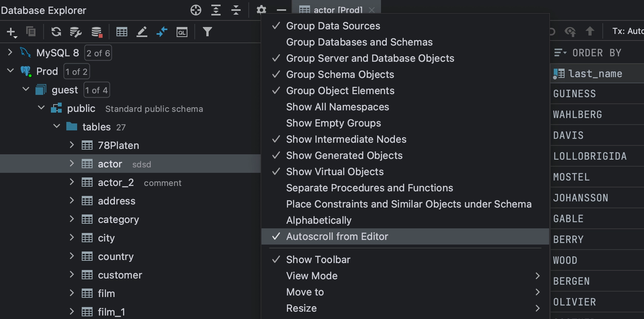Click the Open table grid icon
The image size is (644, 319).
122,32
